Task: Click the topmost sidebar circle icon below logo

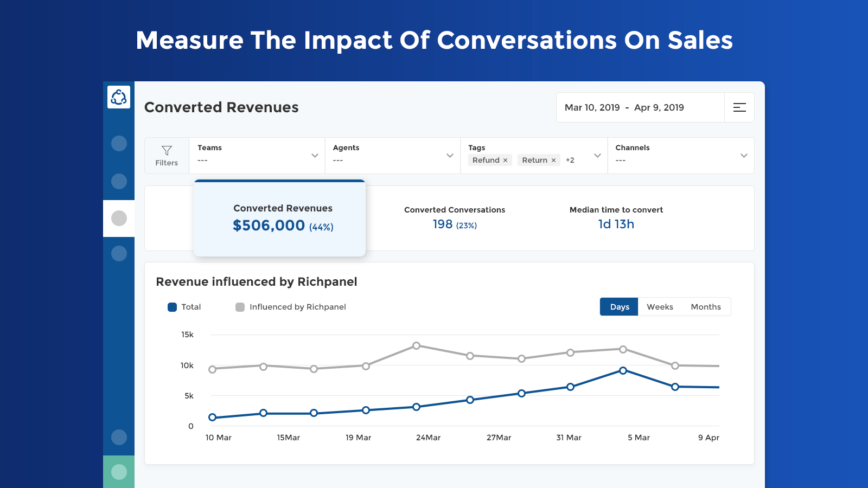Action: point(119,144)
